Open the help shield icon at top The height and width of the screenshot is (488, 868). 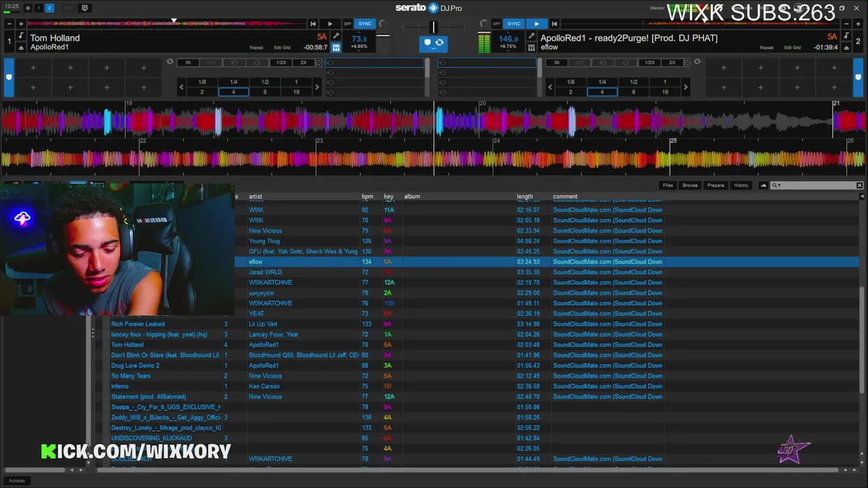coord(85,8)
